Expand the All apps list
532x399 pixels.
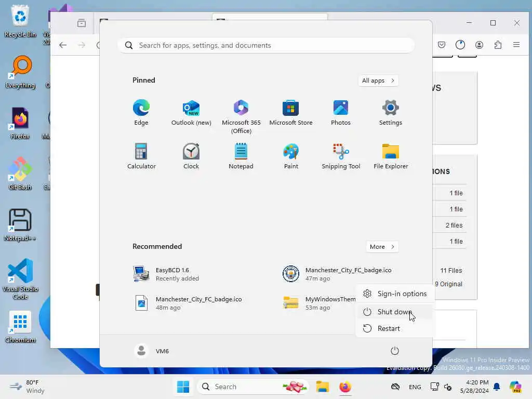click(378, 81)
